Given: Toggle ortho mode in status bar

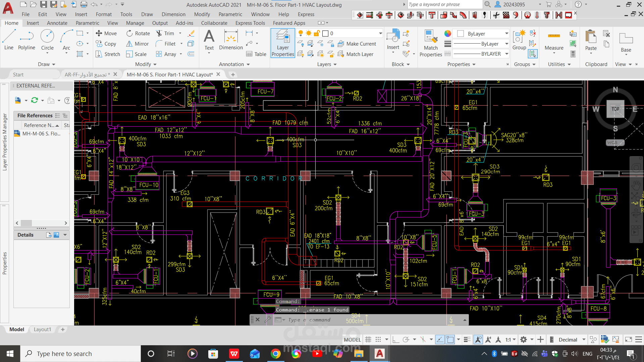Looking at the screenshot, I should [395, 340].
